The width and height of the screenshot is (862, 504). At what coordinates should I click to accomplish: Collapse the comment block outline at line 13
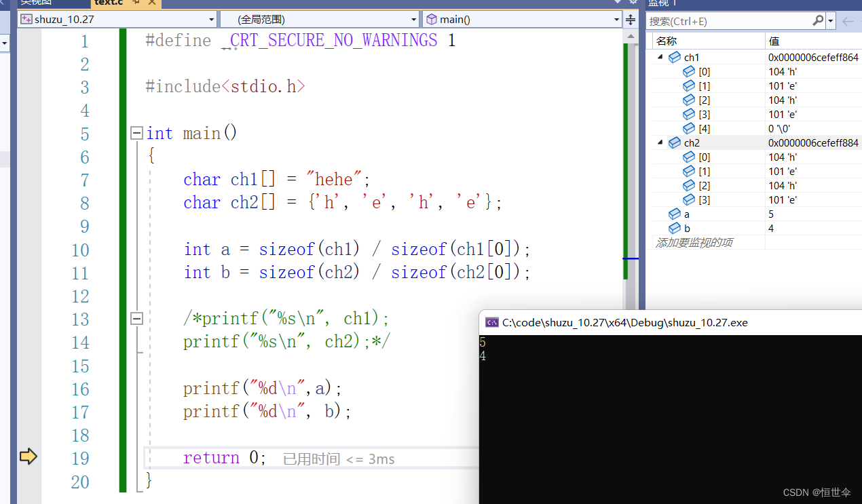pos(137,318)
